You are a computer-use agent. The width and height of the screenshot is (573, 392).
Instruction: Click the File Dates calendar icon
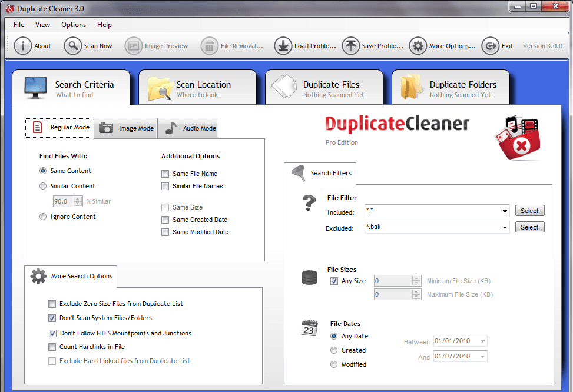pos(310,328)
